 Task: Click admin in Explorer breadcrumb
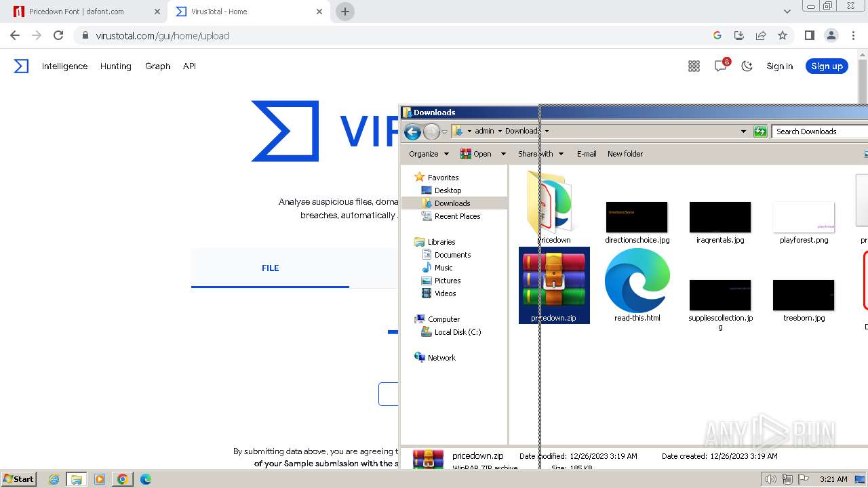484,131
